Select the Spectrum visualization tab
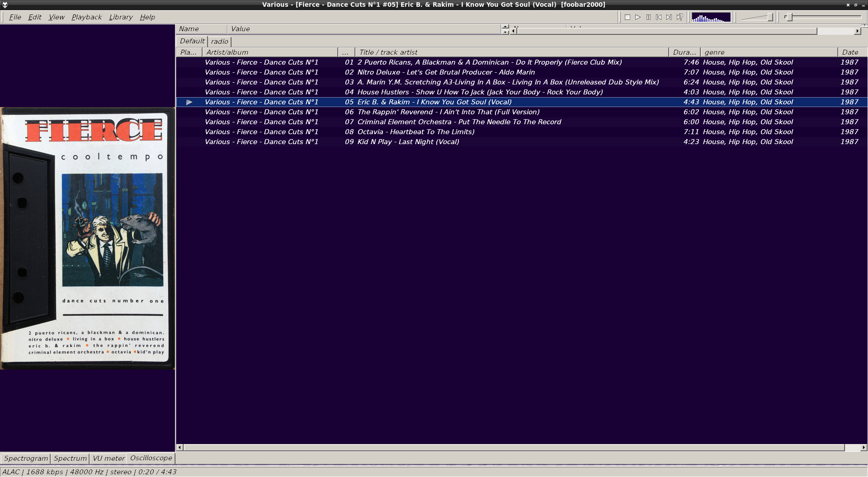The width and height of the screenshot is (868, 477). (70, 458)
